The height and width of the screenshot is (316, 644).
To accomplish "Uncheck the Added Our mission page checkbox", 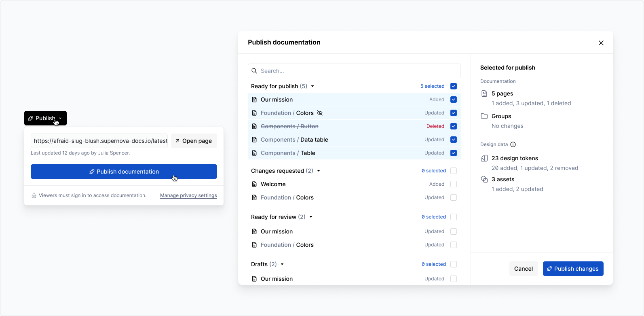I will click(x=454, y=100).
